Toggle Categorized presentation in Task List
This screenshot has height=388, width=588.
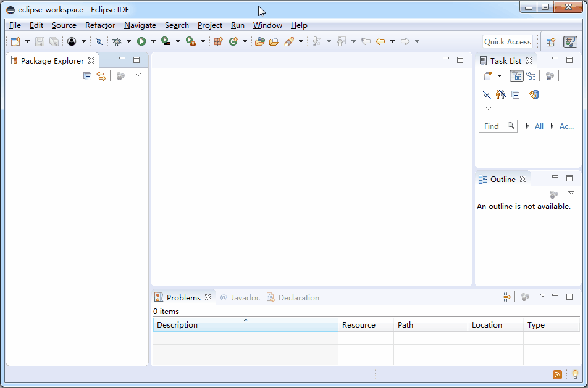tap(517, 76)
